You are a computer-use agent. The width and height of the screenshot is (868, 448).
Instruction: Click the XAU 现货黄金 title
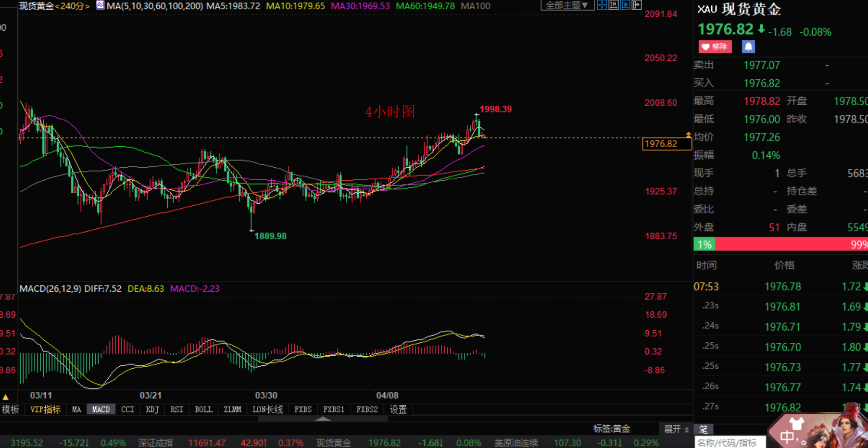pyautogui.click(x=739, y=9)
